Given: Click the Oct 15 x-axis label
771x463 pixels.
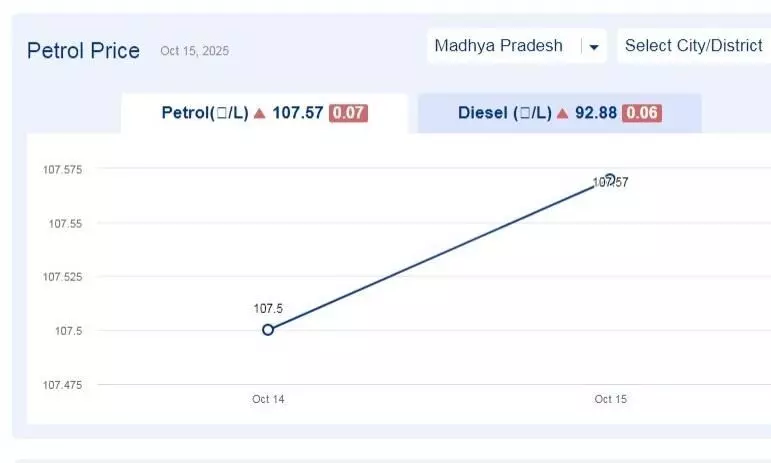Looking at the screenshot, I should (x=610, y=399).
